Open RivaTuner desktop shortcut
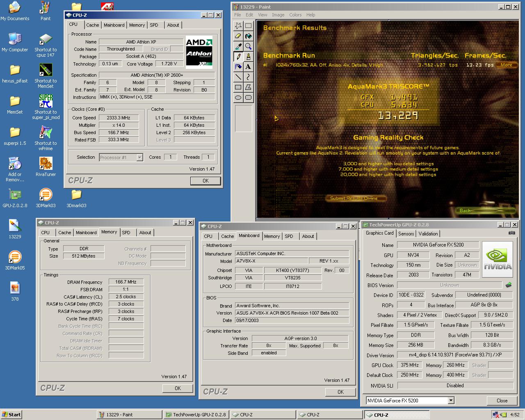Viewport: 525px width, 420px height. [46, 167]
